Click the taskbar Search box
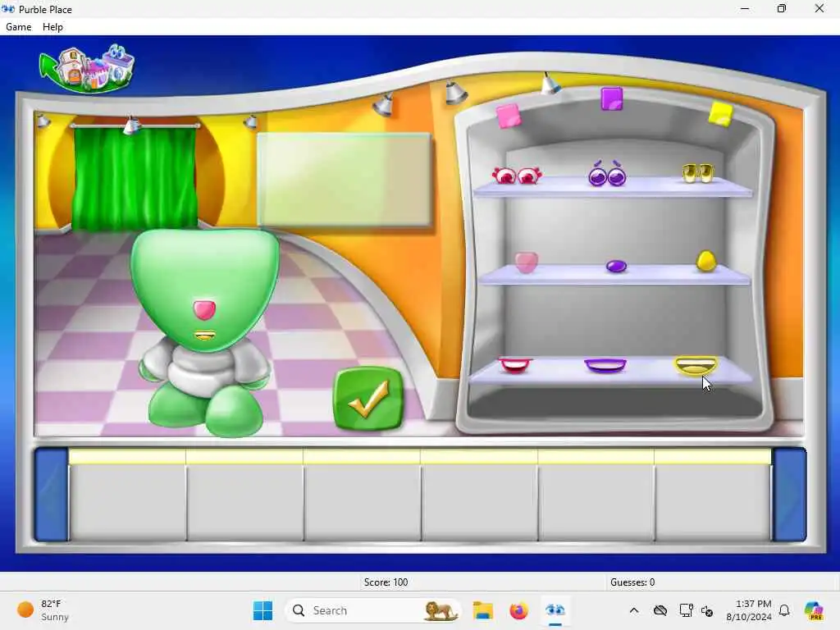The image size is (840, 630). tap(373, 610)
